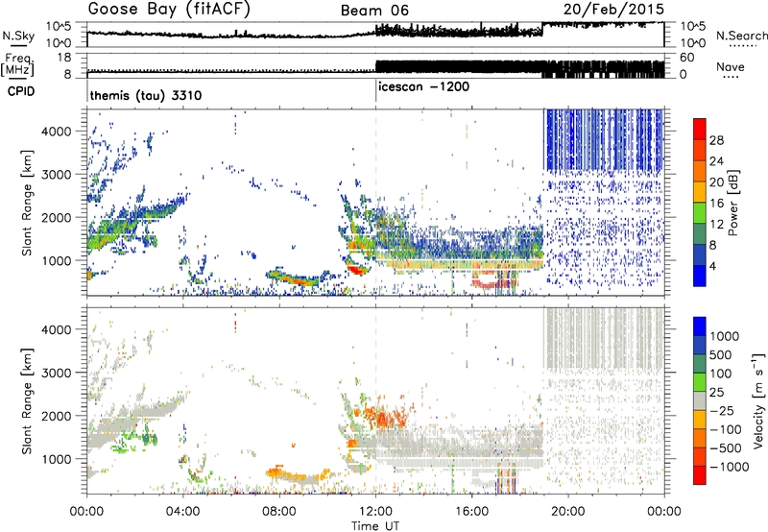
Task: Click the gray noise block after 19:00 in velocity panel
Action: (x=603, y=338)
